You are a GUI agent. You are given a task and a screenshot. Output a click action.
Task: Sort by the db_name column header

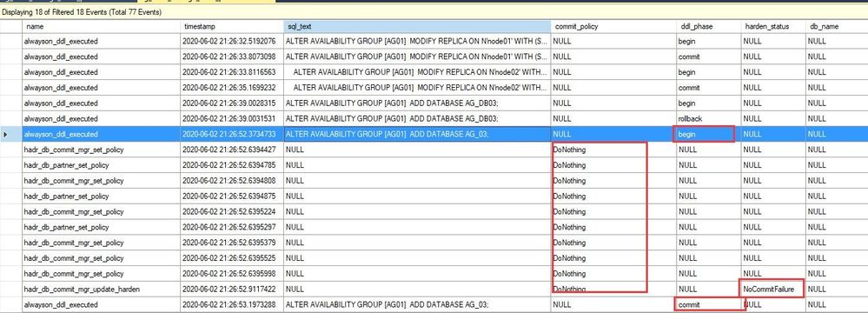point(837,26)
